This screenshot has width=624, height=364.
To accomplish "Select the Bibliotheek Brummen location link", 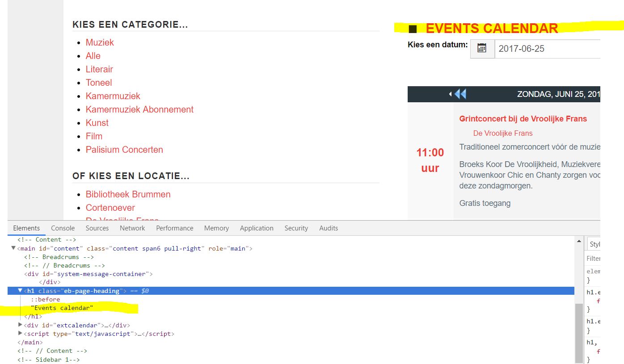I will [128, 194].
